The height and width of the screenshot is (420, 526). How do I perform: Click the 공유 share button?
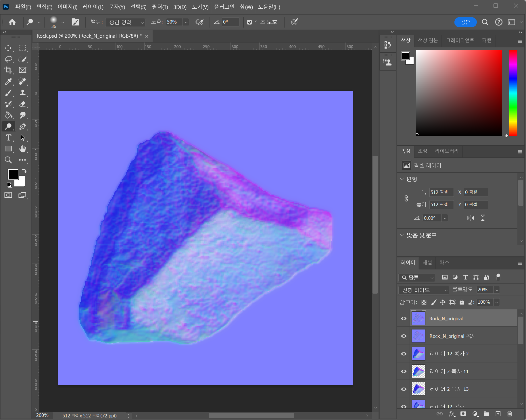pos(465,22)
